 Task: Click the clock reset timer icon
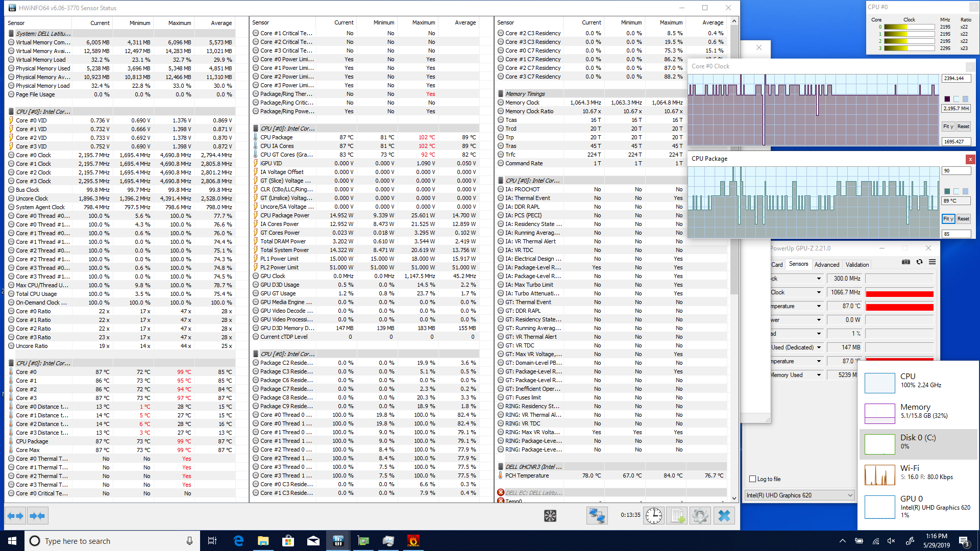coord(653,516)
